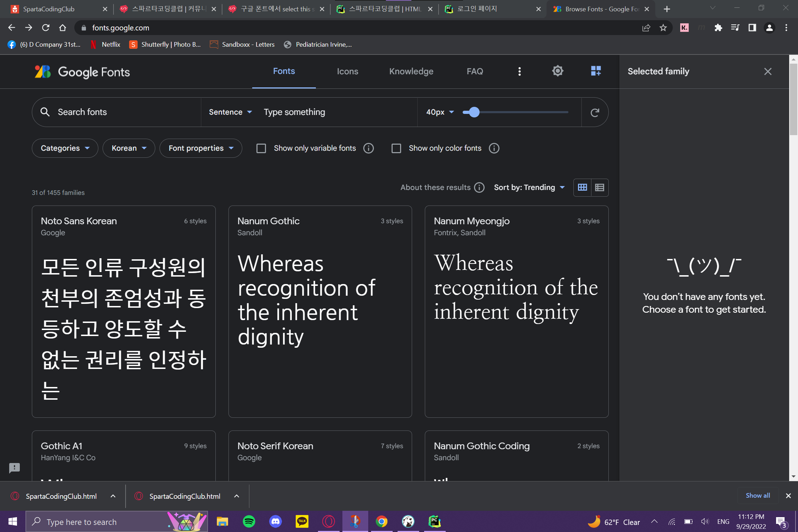798x532 pixels.
Task: Select the Icons tab
Action: click(348, 71)
